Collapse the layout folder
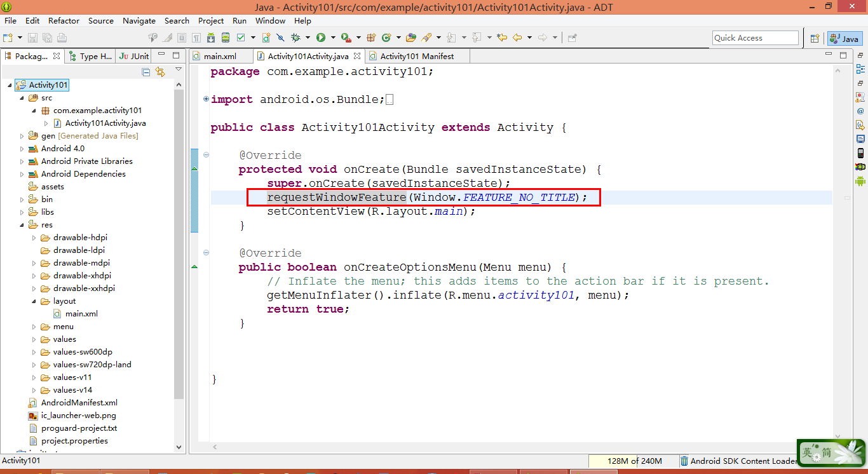 coord(34,301)
